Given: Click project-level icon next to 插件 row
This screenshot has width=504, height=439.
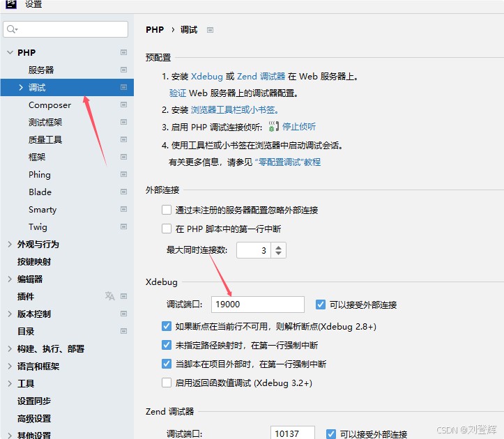Looking at the screenshot, I should (123, 296).
